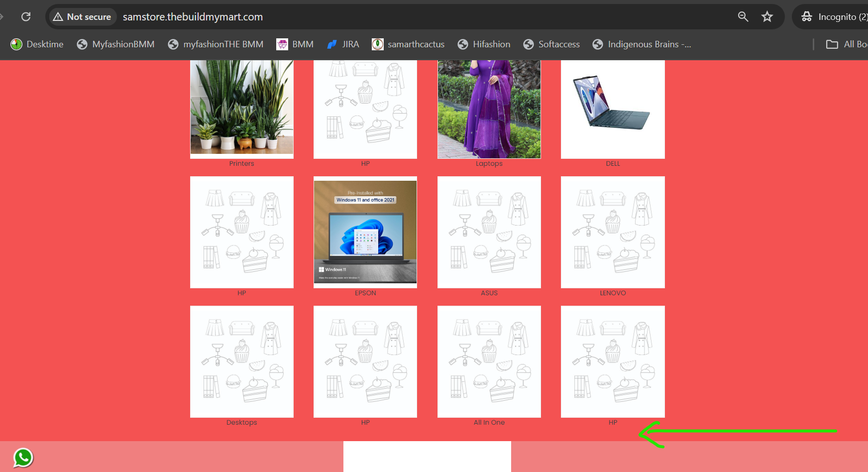Open the EPSON Windows 11 laptop image

point(365,232)
